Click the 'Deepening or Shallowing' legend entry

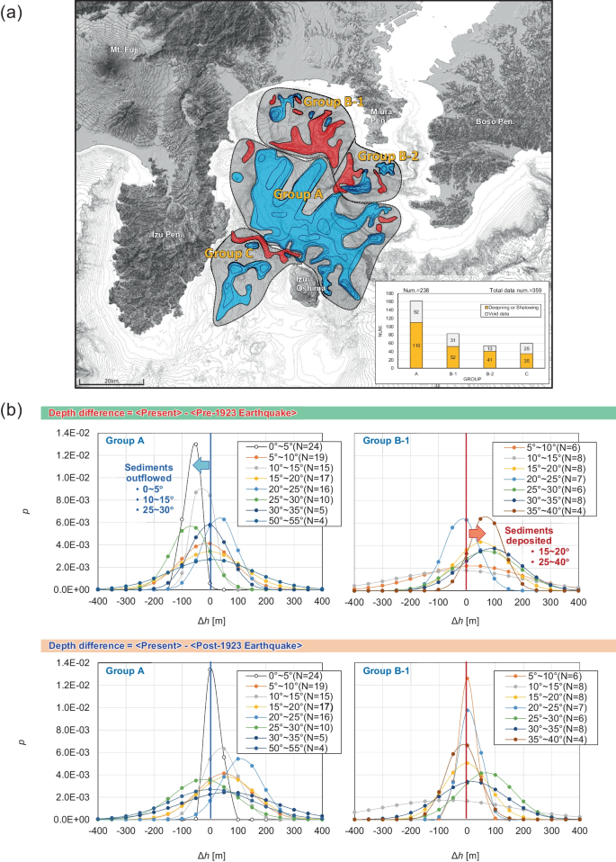click(513, 308)
